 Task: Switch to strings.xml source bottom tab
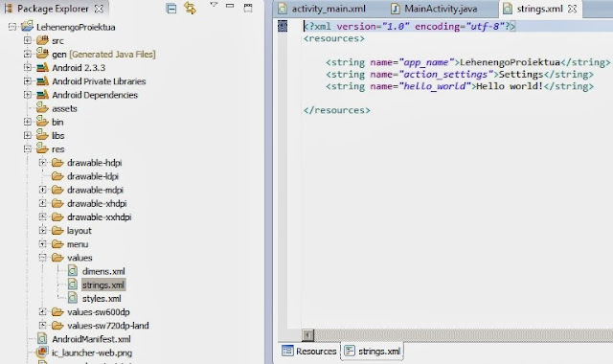coord(373,352)
